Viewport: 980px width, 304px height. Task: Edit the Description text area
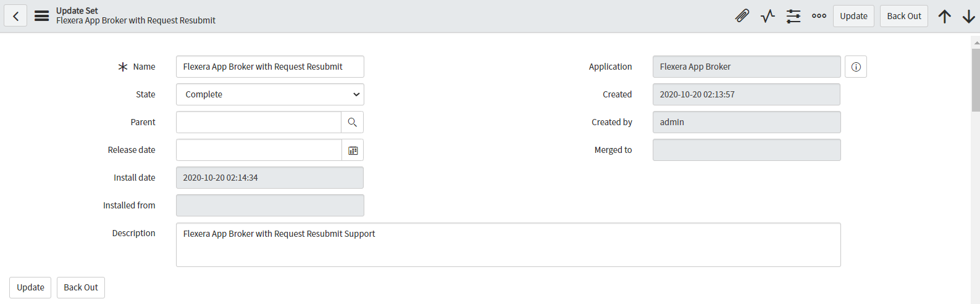[x=508, y=245]
